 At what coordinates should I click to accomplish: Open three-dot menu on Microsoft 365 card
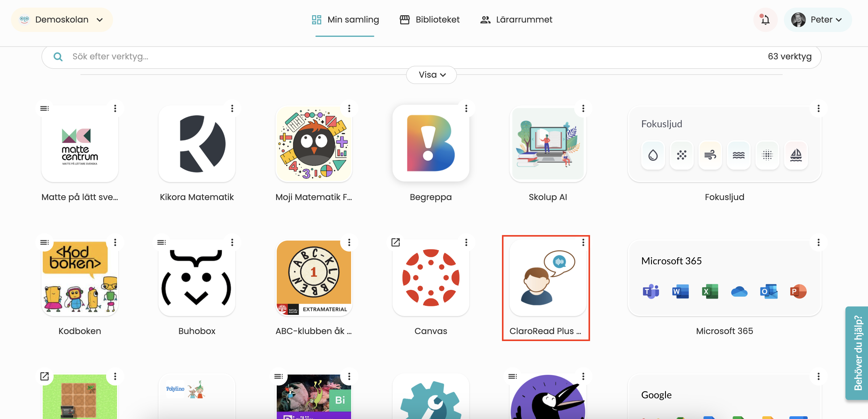click(x=818, y=242)
